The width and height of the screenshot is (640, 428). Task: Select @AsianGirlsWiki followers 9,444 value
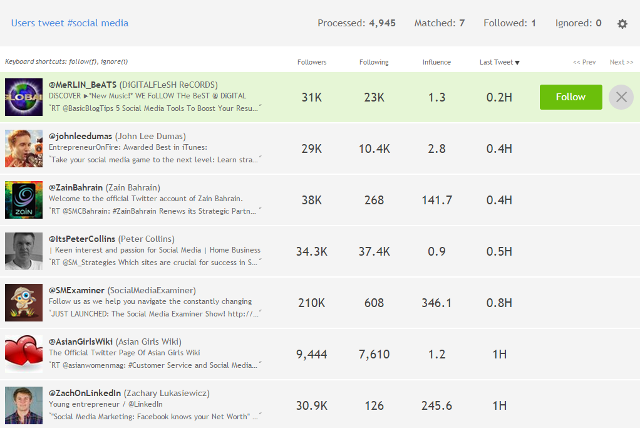click(312, 354)
